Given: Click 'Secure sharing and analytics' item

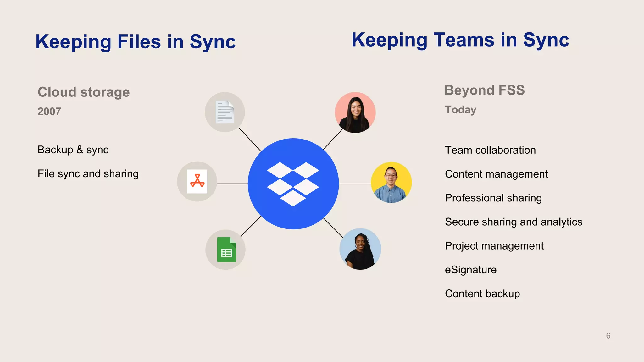Looking at the screenshot, I should coord(514,222).
